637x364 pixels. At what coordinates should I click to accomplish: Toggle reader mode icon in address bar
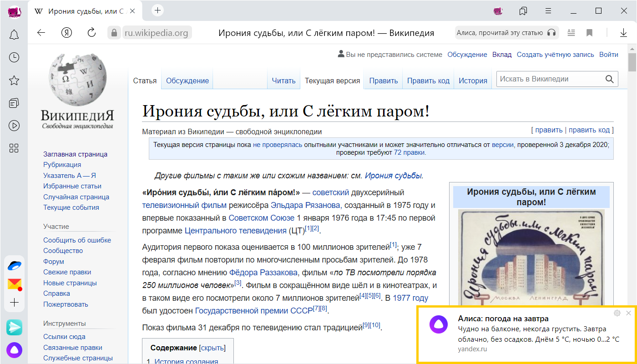tap(571, 33)
